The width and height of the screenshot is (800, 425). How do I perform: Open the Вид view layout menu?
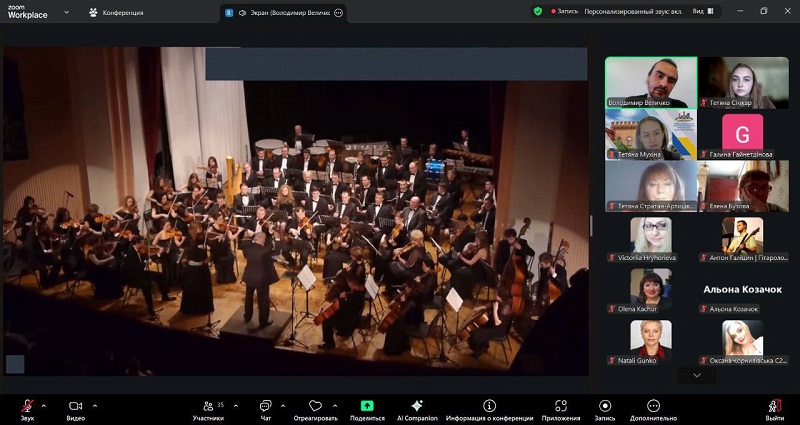click(702, 11)
